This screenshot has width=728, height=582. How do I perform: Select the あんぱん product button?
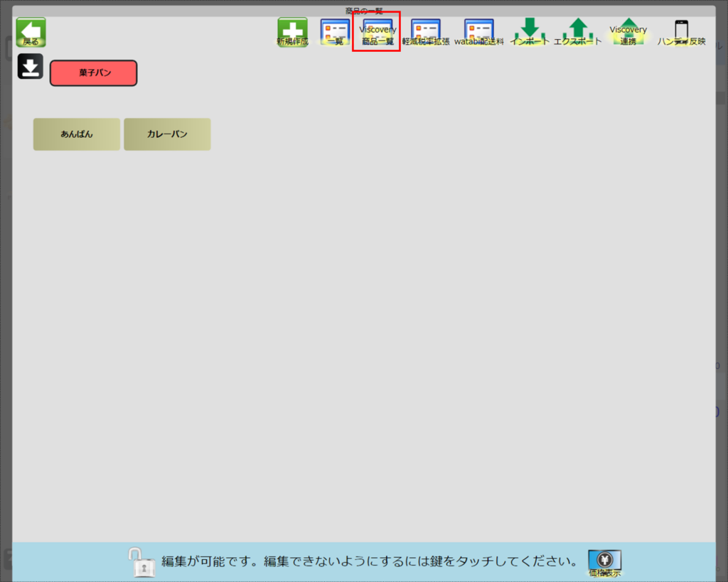pos(77,134)
